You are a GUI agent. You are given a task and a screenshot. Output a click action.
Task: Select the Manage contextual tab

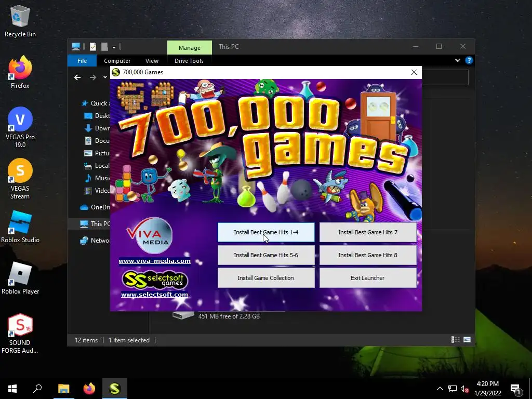point(189,47)
